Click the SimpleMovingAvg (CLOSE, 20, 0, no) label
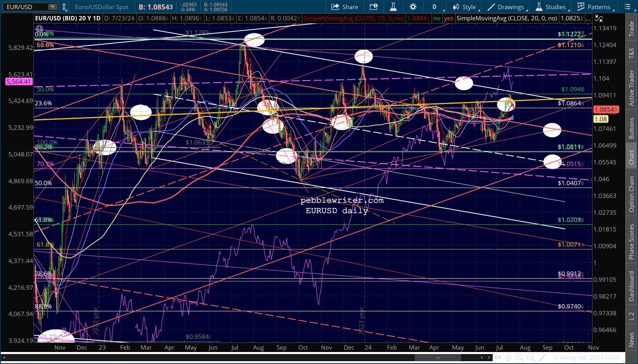Screen dimensions: 638x364 tap(507, 18)
